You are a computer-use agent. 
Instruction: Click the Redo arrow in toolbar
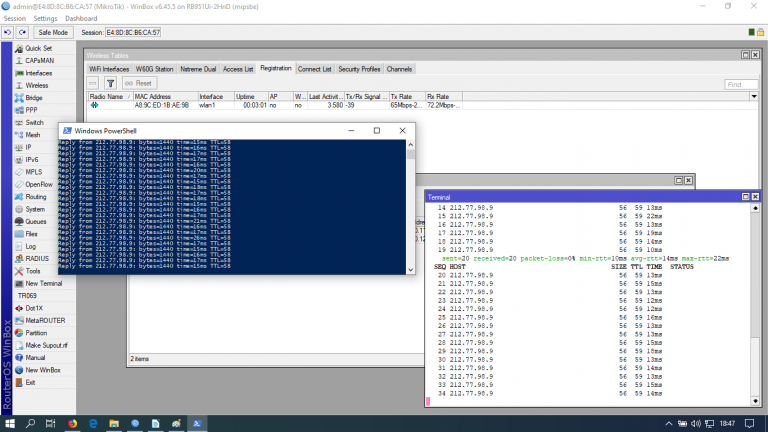22,32
